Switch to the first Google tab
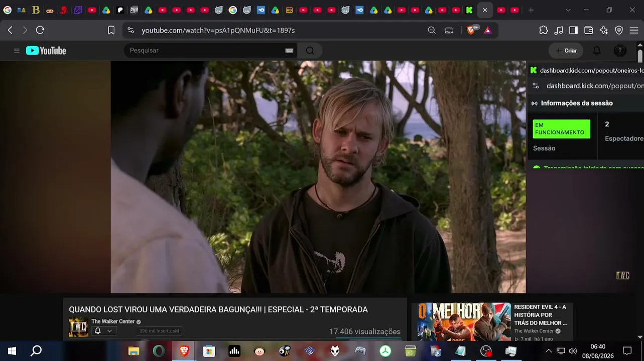Image resolution: width=644 pixels, height=361 pixels. tap(8, 10)
